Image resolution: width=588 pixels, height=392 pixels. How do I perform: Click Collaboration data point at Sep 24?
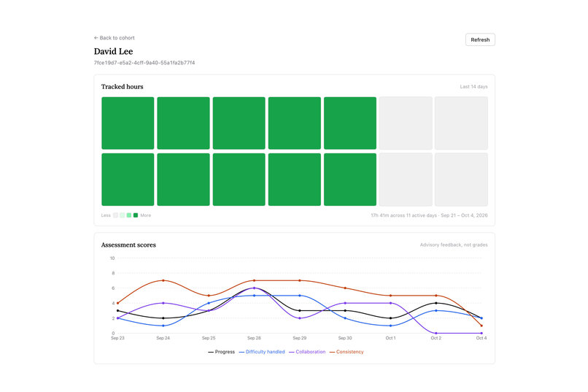point(163,303)
